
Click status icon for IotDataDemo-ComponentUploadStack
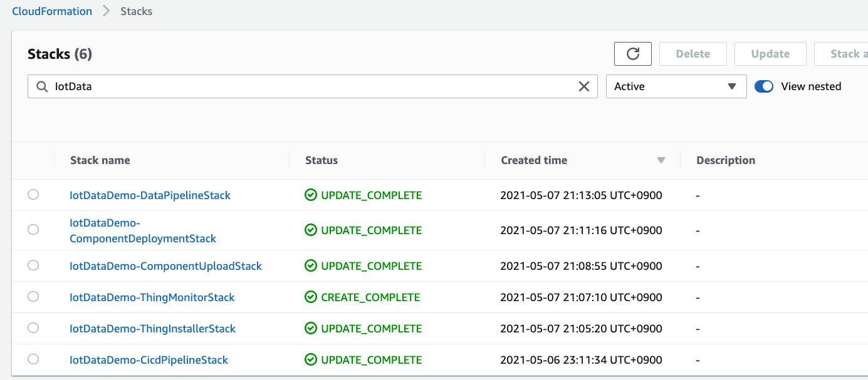pos(311,266)
